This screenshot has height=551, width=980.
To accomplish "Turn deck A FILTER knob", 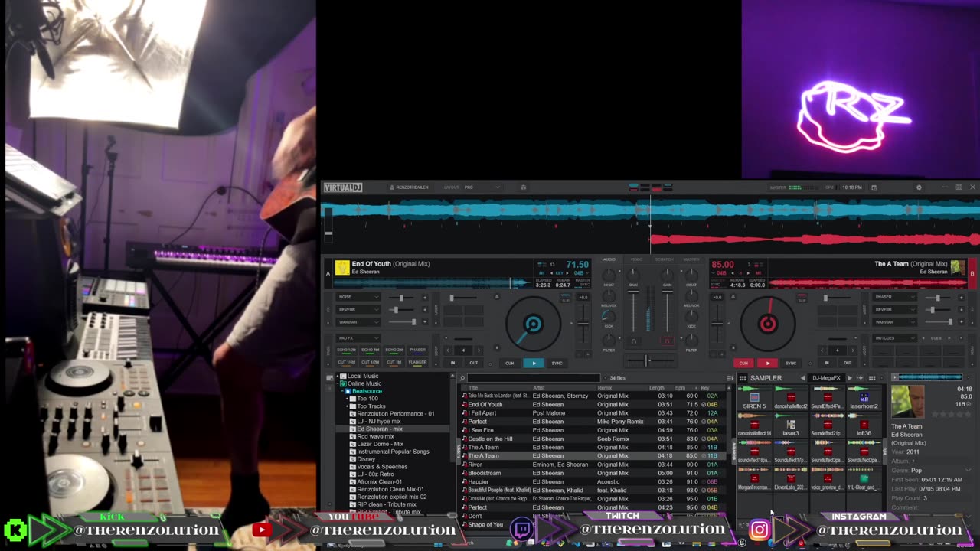I will tap(609, 340).
